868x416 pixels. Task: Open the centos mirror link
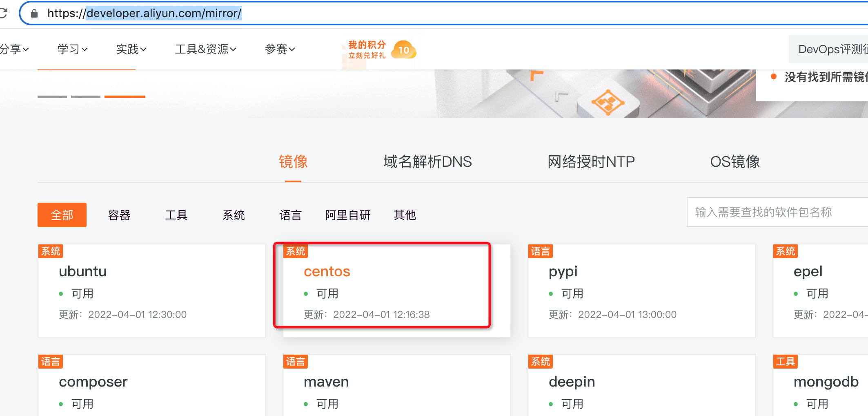(327, 271)
